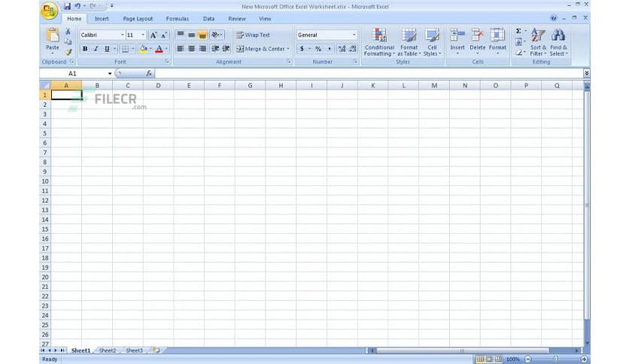Click the Delete cells button

477,41
